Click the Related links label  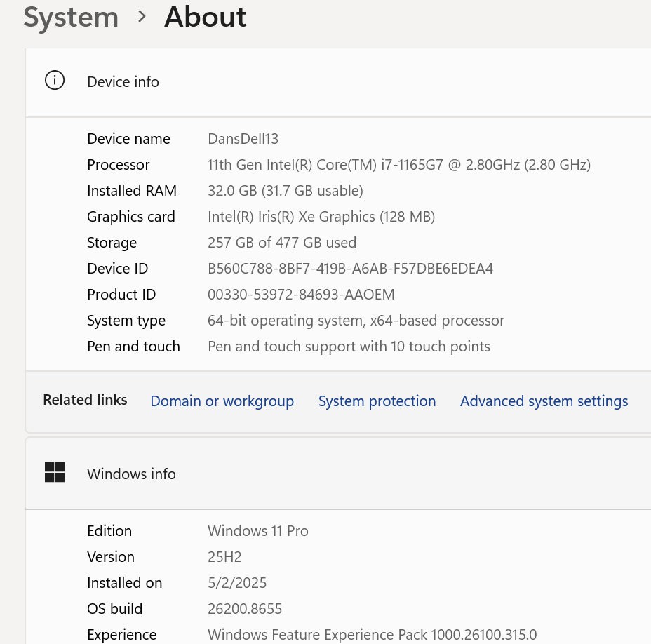pyautogui.click(x=85, y=400)
